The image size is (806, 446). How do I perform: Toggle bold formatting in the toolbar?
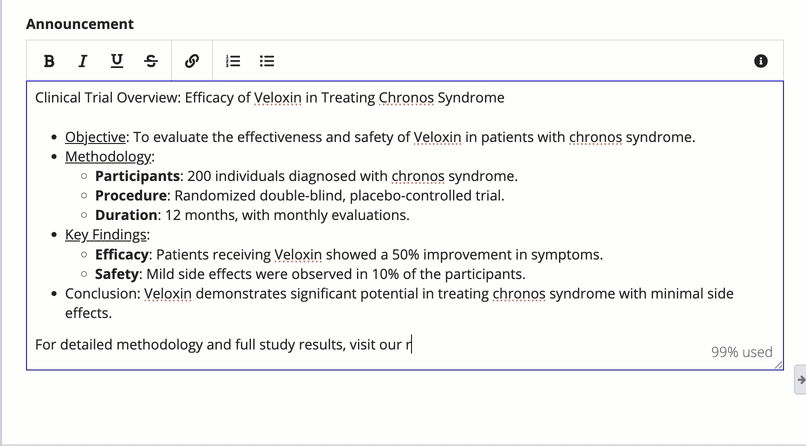click(49, 61)
